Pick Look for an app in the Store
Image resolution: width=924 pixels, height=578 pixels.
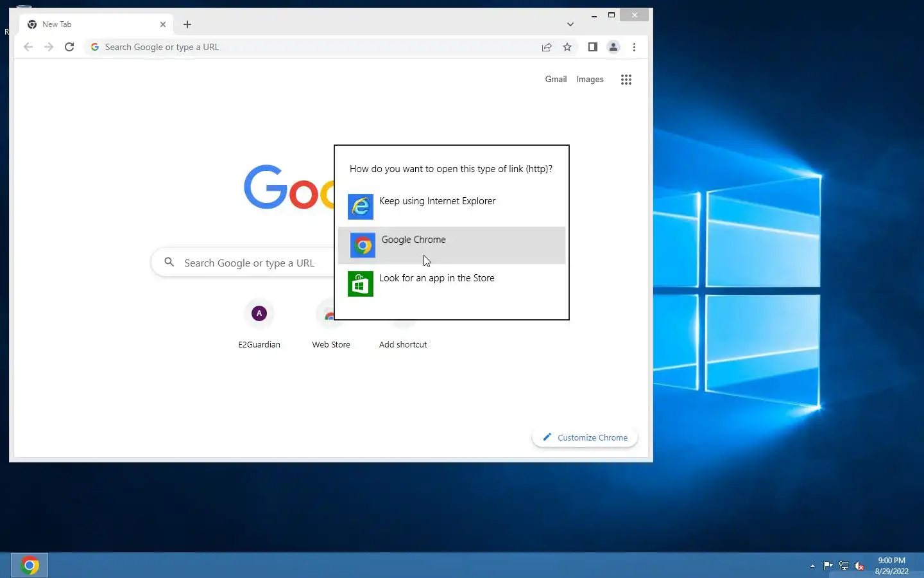click(x=452, y=284)
